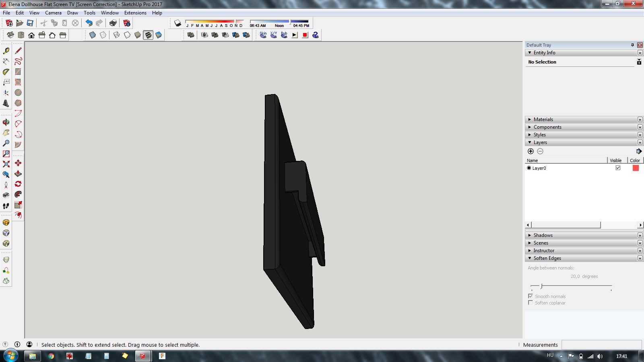Open the Tools menu

click(89, 13)
